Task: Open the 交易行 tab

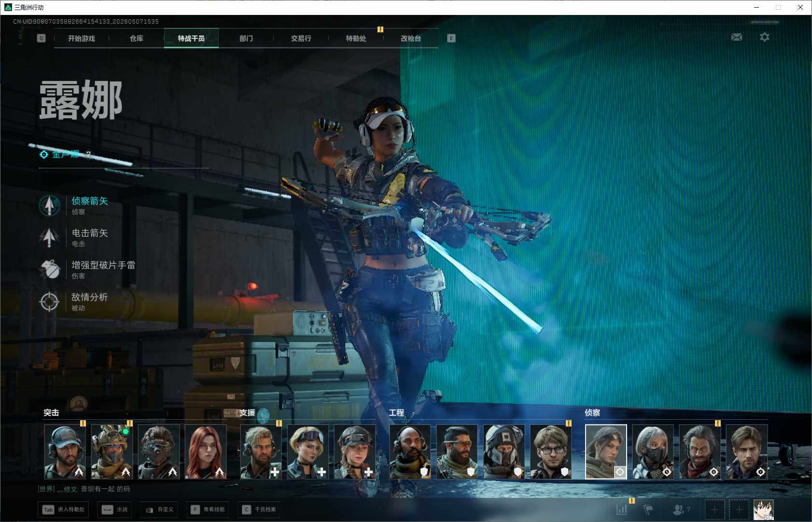Action: [301, 38]
